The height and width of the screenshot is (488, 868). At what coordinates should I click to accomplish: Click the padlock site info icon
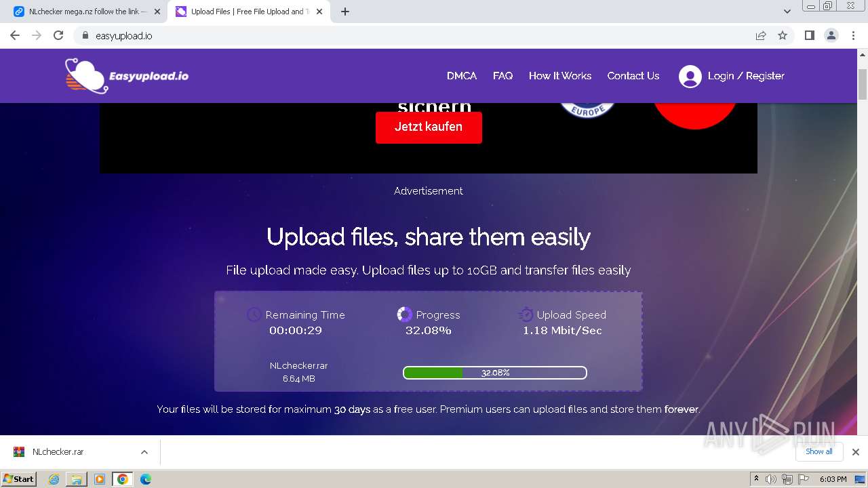click(x=85, y=35)
